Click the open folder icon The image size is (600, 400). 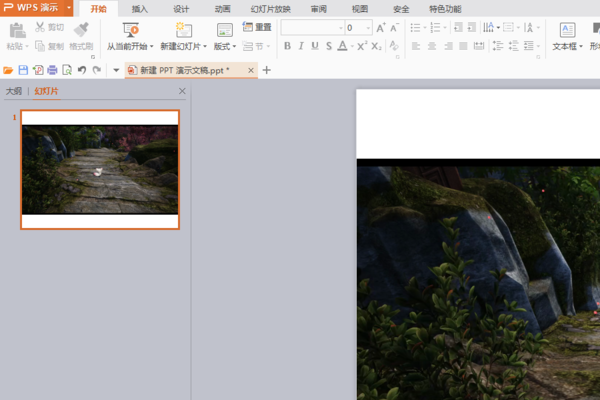tap(8, 70)
